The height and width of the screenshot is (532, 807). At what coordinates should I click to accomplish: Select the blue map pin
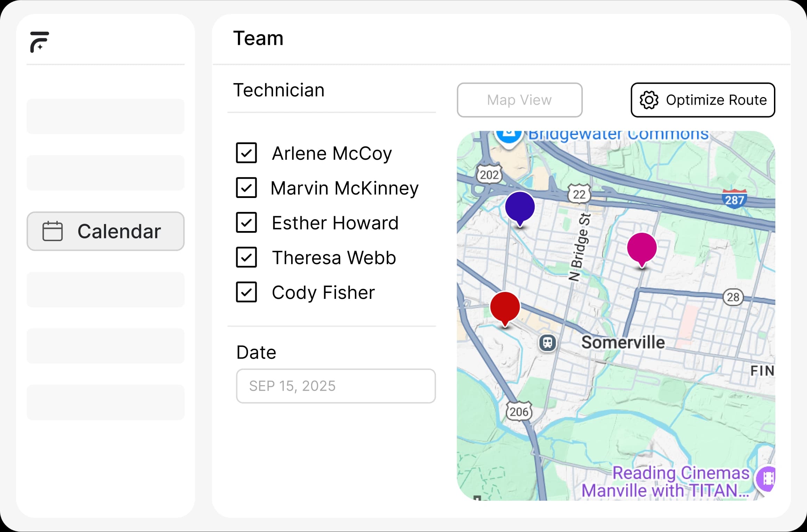[x=520, y=207]
